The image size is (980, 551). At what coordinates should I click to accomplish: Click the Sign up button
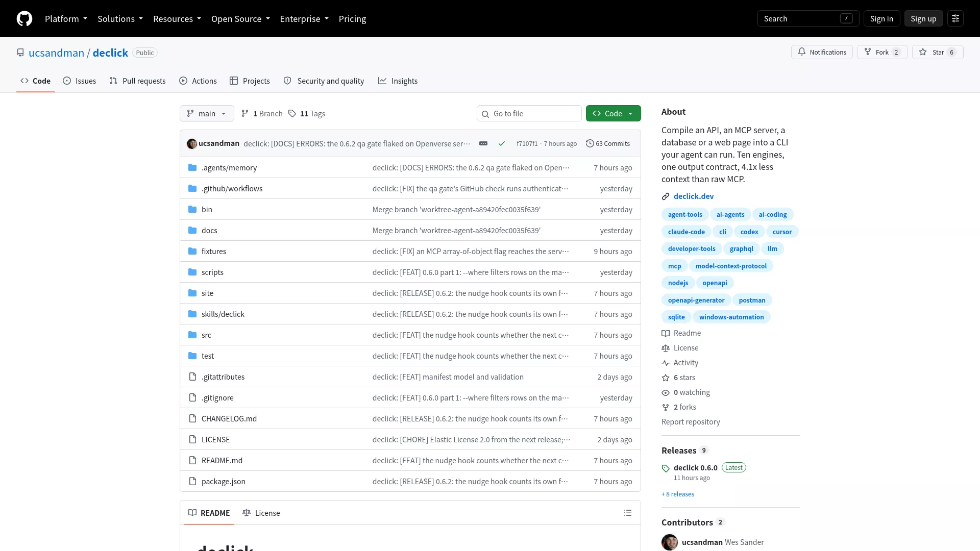coord(923,19)
